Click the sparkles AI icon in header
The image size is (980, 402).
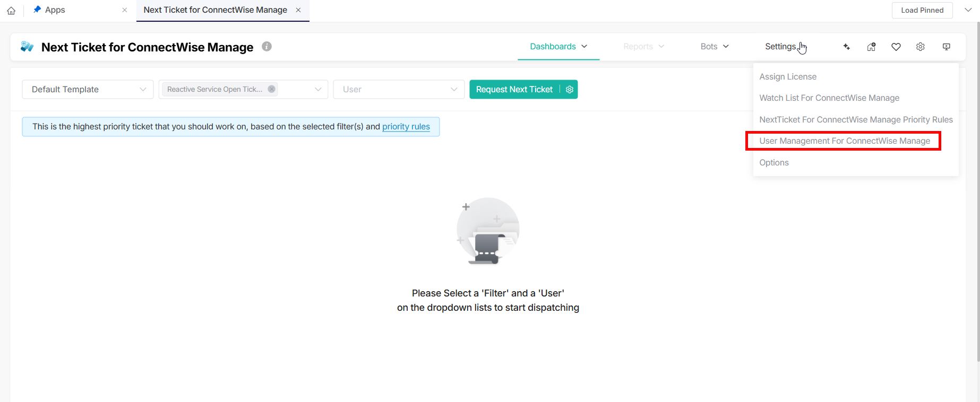(847, 47)
